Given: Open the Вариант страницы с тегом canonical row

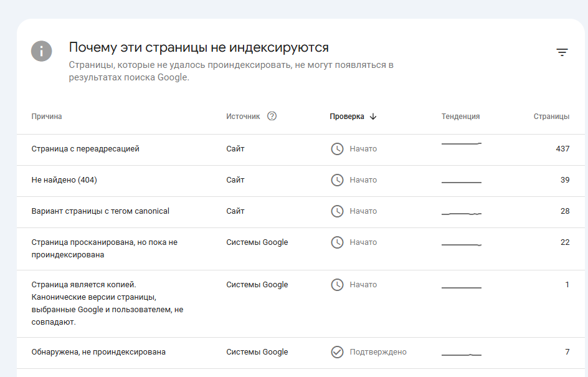Looking at the screenshot, I should (100, 211).
